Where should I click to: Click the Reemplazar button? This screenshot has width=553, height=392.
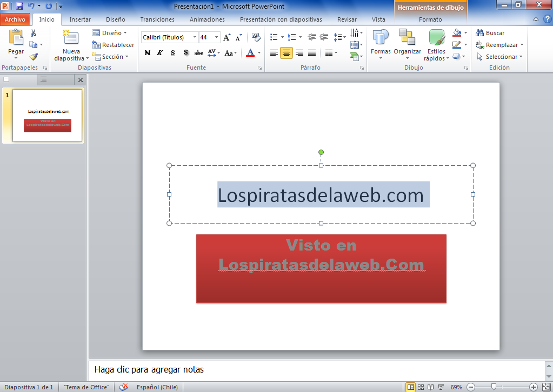499,45
